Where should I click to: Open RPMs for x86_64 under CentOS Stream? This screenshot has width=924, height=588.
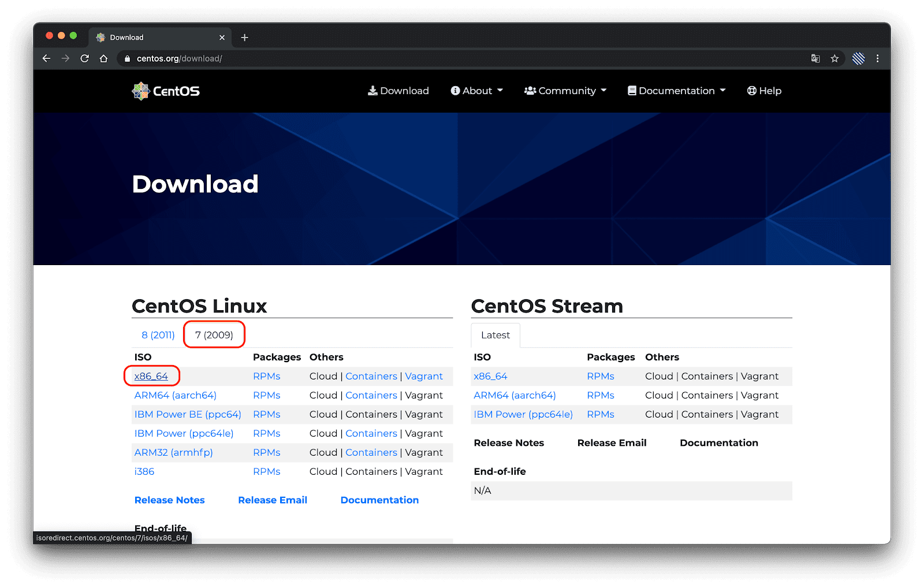pyautogui.click(x=601, y=376)
